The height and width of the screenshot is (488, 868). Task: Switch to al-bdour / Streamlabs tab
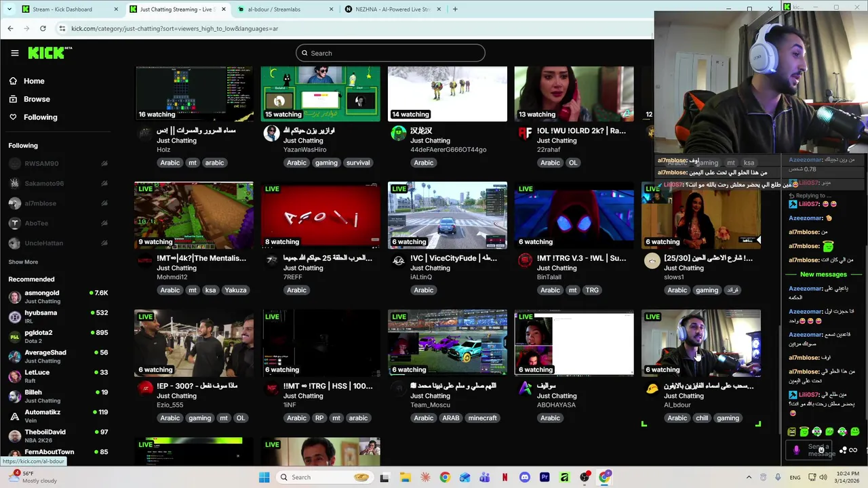[285, 9]
